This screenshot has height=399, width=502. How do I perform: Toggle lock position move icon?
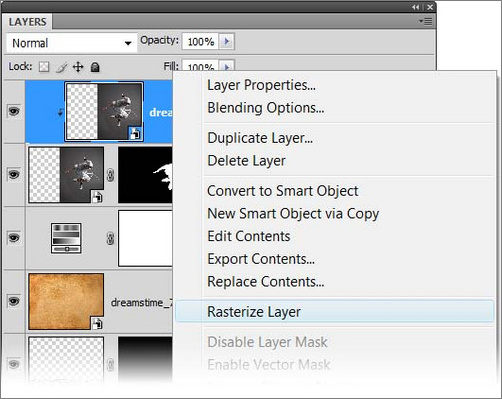78,67
